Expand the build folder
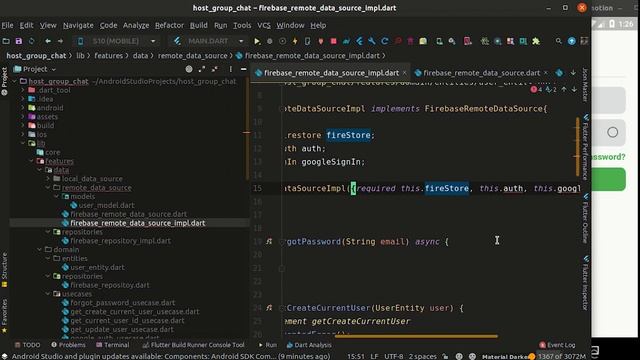 [23, 126]
